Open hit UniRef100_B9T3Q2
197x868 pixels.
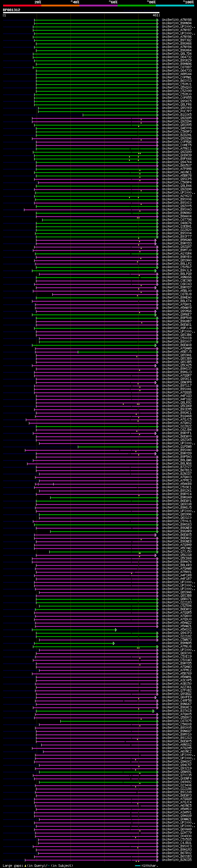176,40
